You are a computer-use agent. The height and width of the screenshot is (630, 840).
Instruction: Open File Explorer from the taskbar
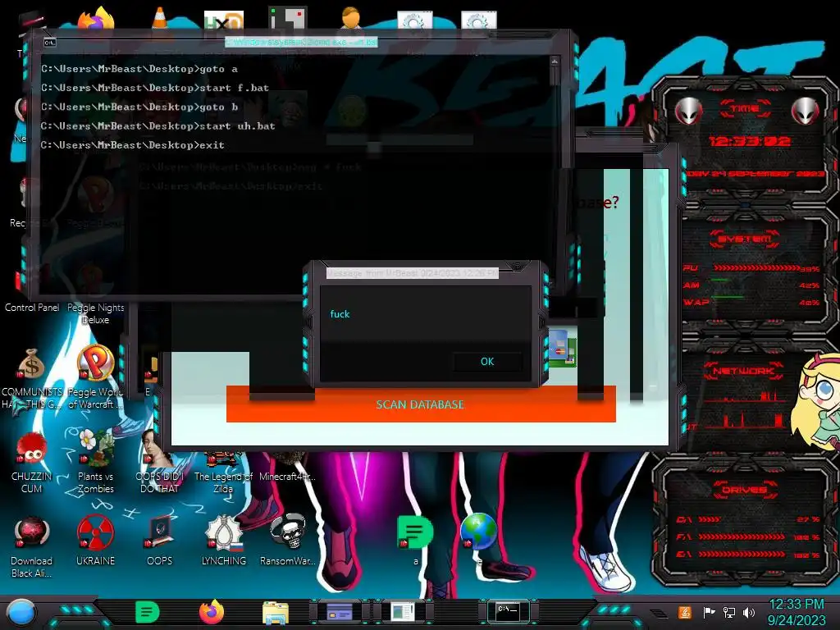pos(276,612)
